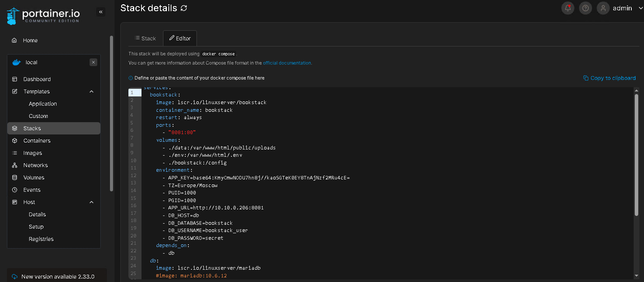
Task: Click the clipboard copy icon
Action: click(586, 78)
